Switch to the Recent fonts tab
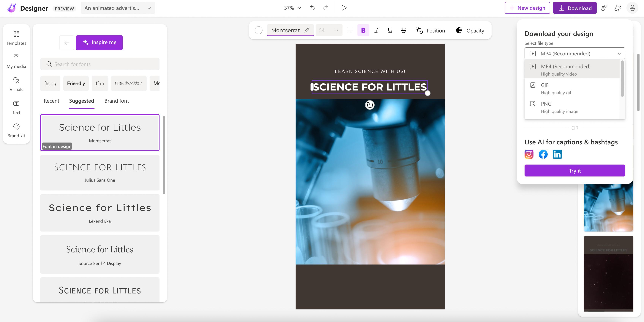The height and width of the screenshot is (322, 644). (51, 101)
